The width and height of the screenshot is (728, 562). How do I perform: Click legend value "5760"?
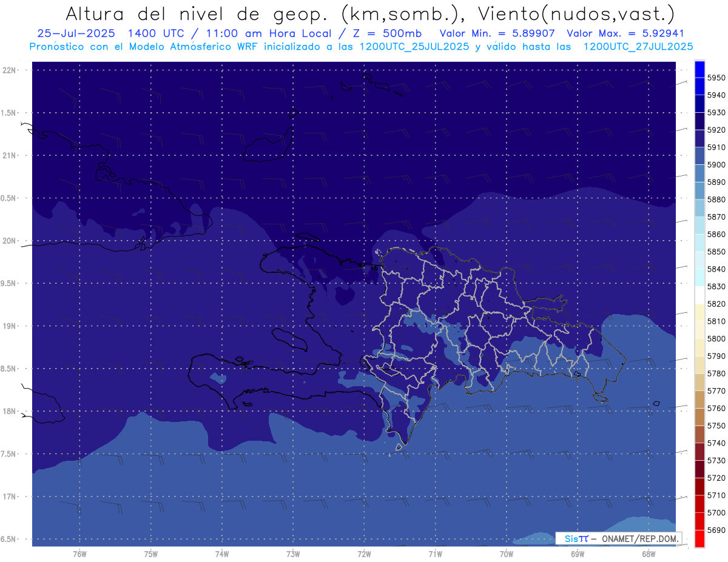pos(716,409)
